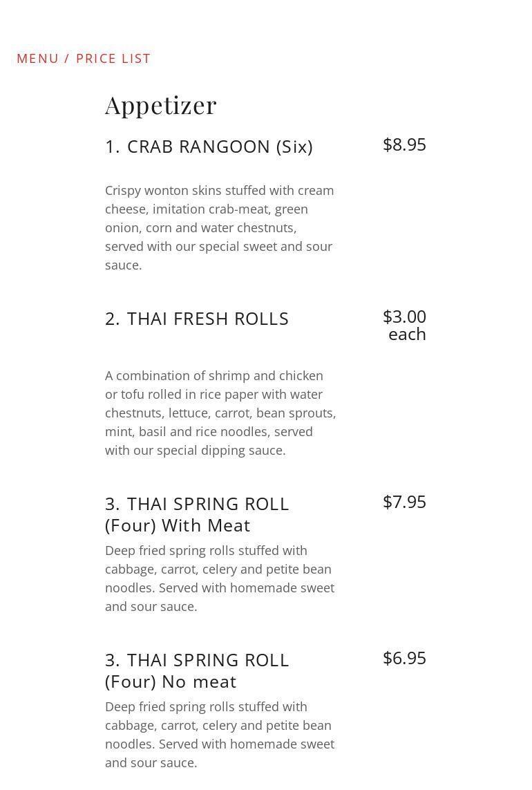532x790 pixels.
Task: Select the 'THAI SPRING ROLL' line above 'With Meat'
Action: (197, 504)
